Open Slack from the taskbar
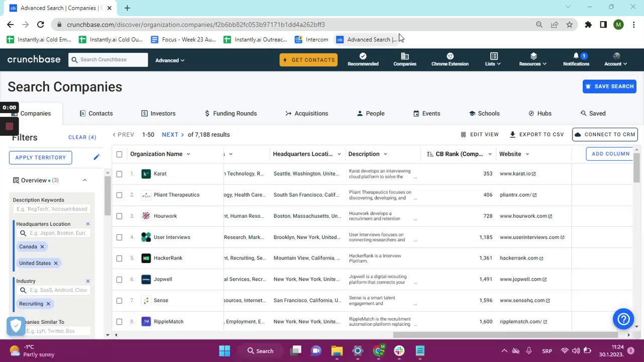 point(399,351)
